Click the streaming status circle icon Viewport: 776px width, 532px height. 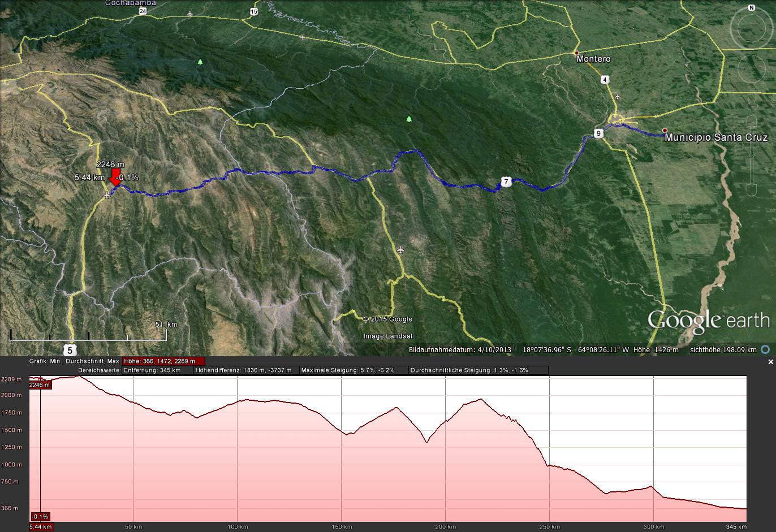coord(765,349)
